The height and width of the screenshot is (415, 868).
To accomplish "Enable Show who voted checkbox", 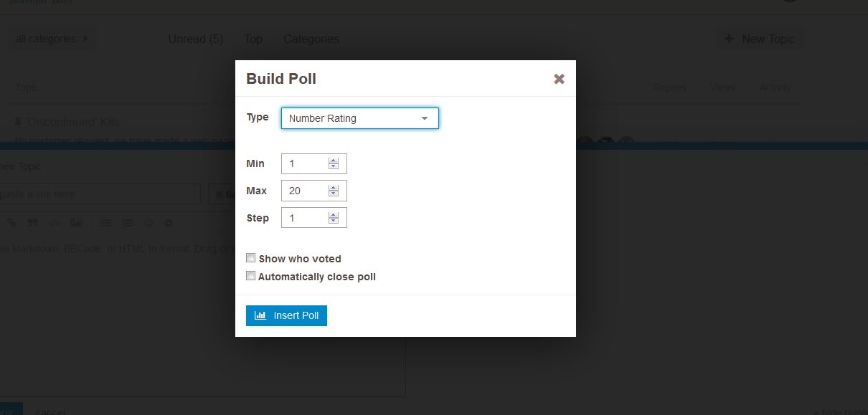I will pyautogui.click(x=251, y=258).
